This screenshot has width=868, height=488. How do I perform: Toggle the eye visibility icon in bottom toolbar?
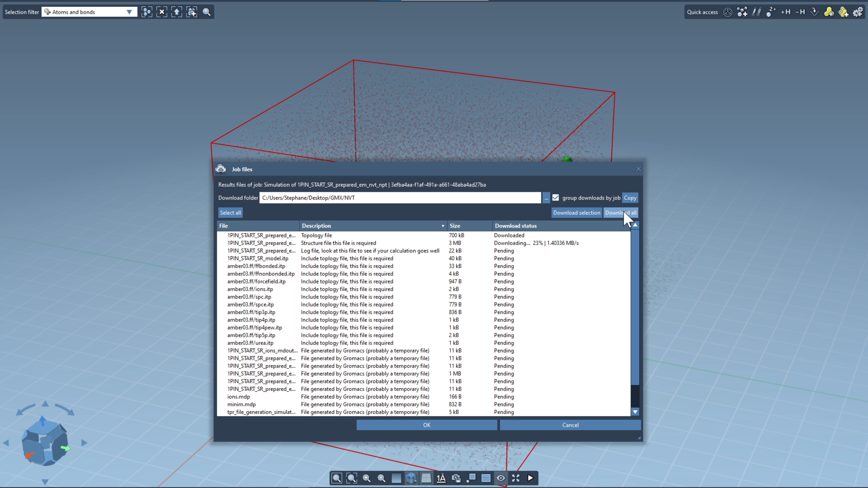(x=501, y=478)
